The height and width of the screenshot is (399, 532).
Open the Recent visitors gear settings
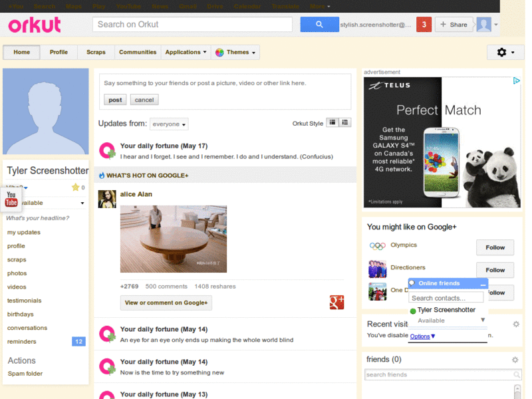(516, 325)
